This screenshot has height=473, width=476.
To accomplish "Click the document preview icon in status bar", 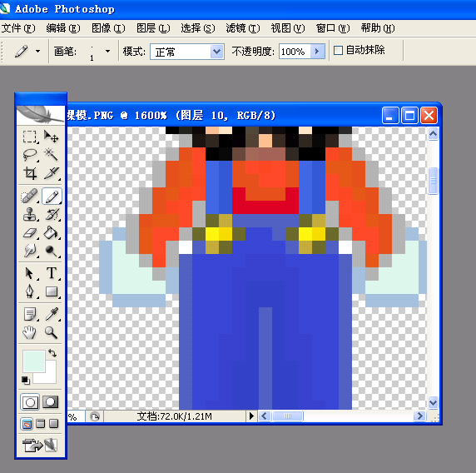I will coord(95,416).
